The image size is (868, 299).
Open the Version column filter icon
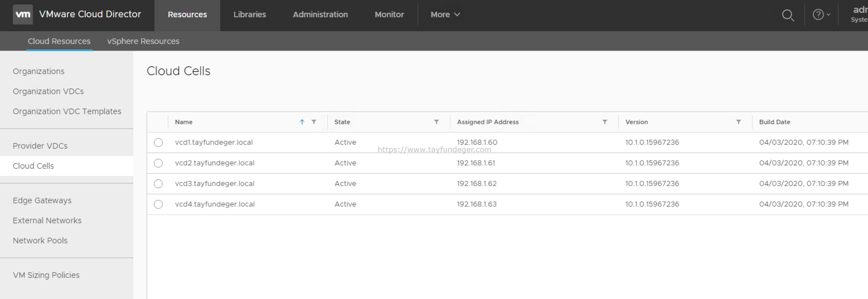coord(739,122)
